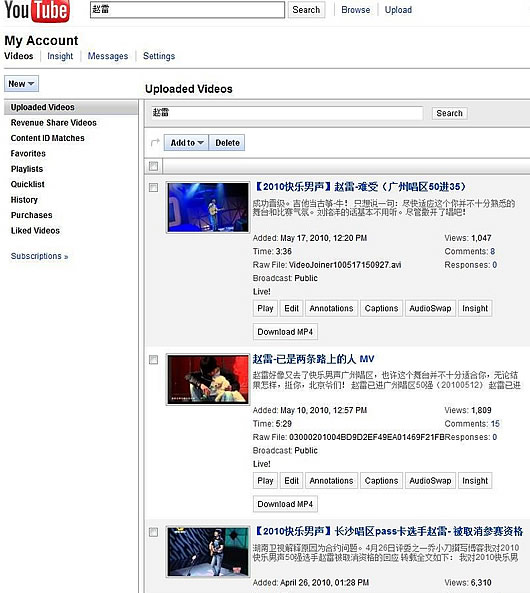Click the Delete button
Screen dimensions: 530x593
pos(227,143)
